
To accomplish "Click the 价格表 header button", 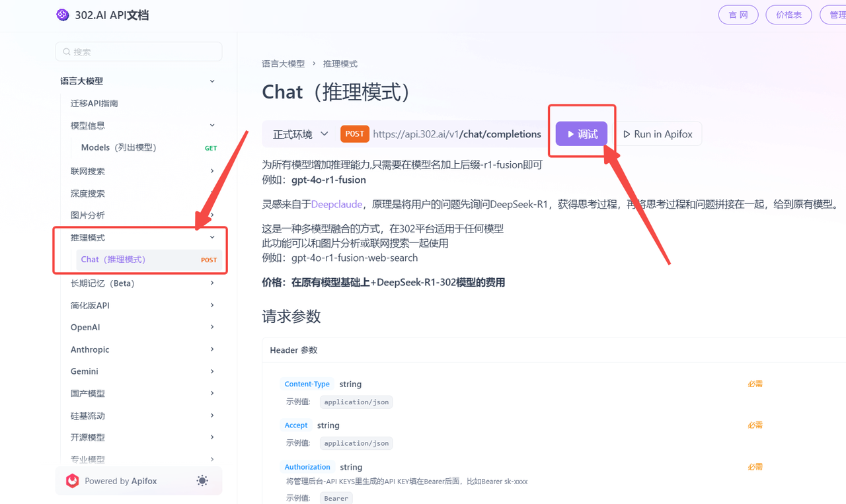I will tap(788, 15).
